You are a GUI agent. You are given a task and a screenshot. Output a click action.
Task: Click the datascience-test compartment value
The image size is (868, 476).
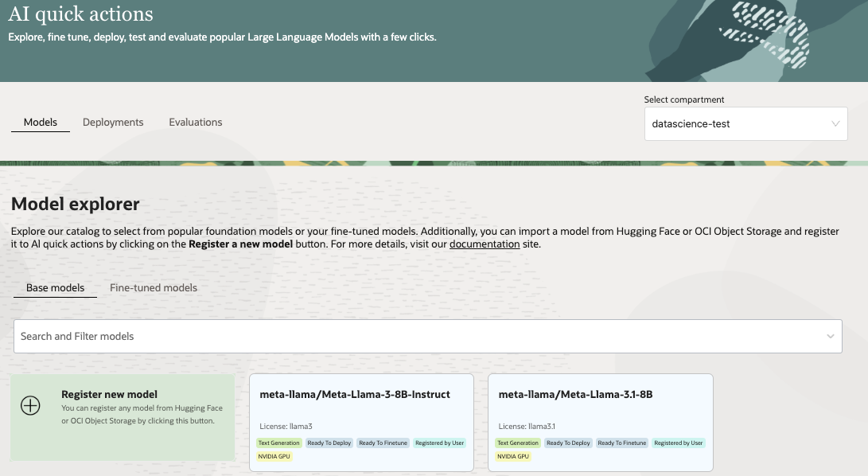691,123
